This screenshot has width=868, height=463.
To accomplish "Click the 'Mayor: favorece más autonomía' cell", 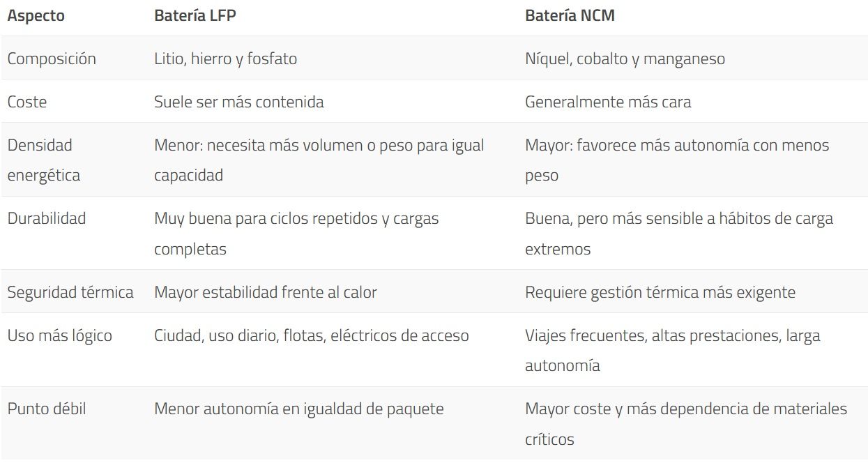I will coord(677,160).
